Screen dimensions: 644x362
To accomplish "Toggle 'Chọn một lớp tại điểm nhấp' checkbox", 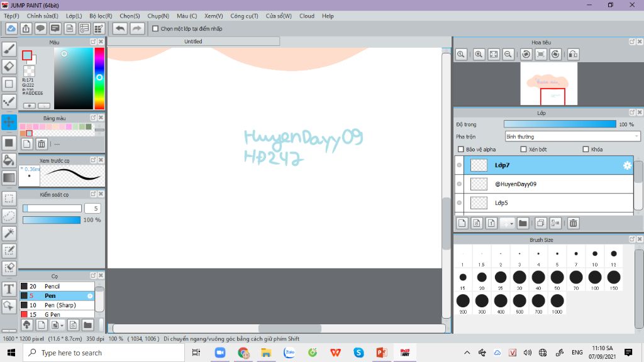I will click(x=155, y=29).
